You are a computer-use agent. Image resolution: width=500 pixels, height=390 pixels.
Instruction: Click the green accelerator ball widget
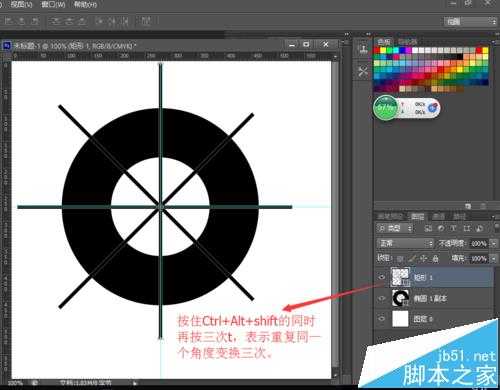click(386, 107)
